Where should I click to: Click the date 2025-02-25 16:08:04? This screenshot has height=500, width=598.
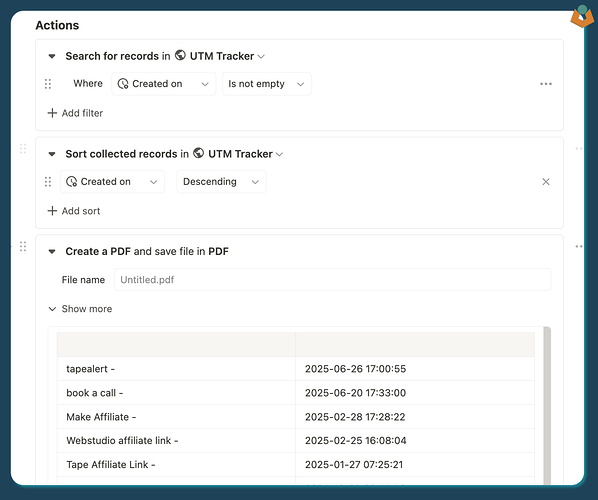355,441
